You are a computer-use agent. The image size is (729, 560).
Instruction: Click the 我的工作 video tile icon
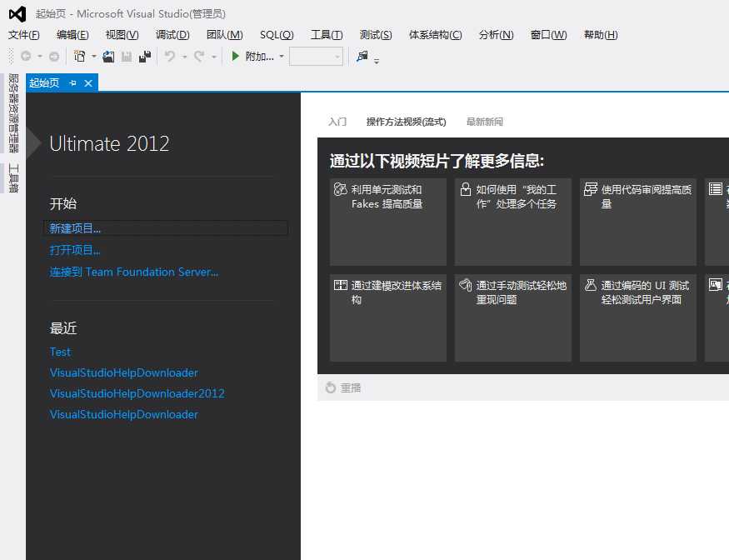(x=466, y=189)
